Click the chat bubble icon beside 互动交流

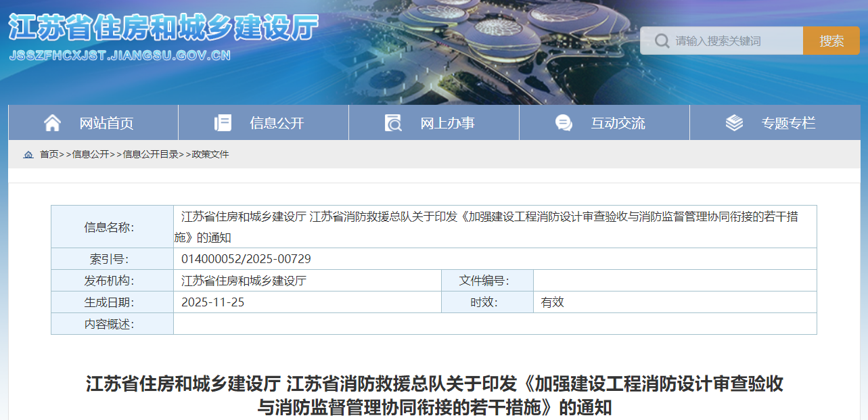(x=562, y=122)
